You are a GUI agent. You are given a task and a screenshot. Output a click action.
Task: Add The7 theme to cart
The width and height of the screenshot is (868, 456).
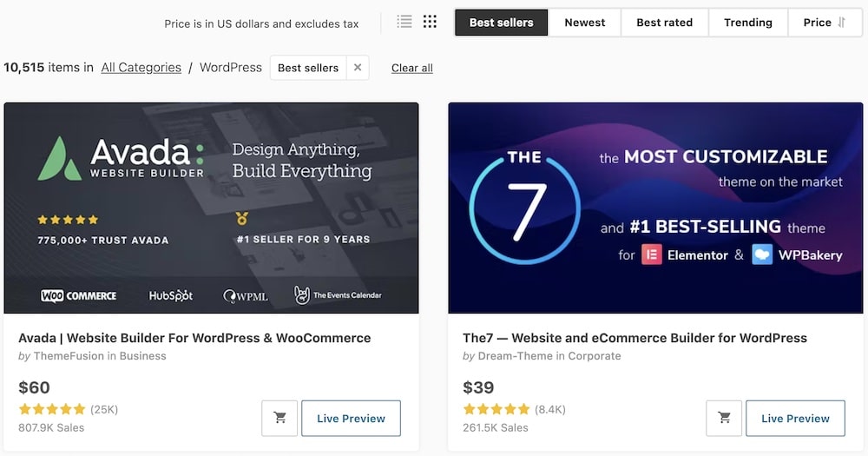click(724, 418)
